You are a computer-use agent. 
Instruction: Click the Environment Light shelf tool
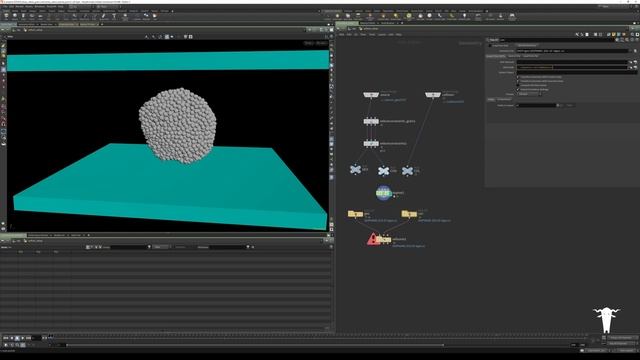[409, 16]
